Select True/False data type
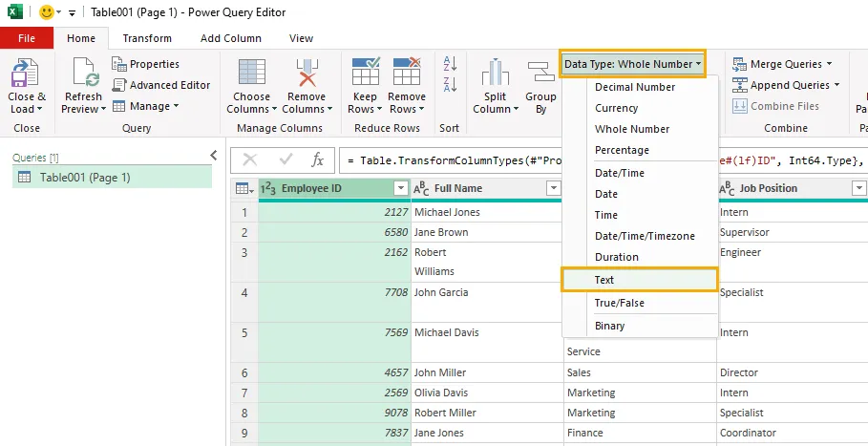Image resolution: width=868 pixels, height=446 pixels. click(x=620, y=304)
